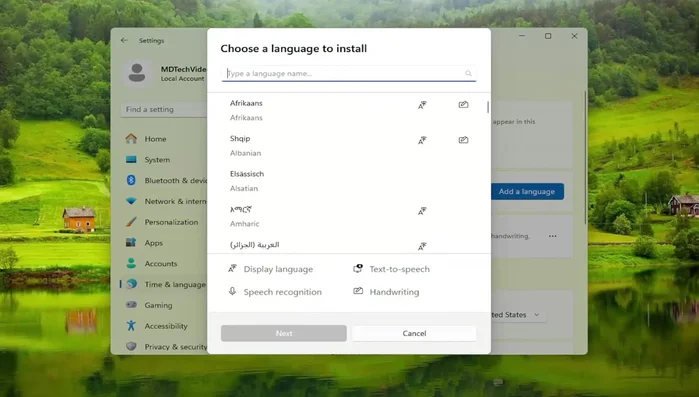Click display language icon beside Arabic entry

(422, 246)
